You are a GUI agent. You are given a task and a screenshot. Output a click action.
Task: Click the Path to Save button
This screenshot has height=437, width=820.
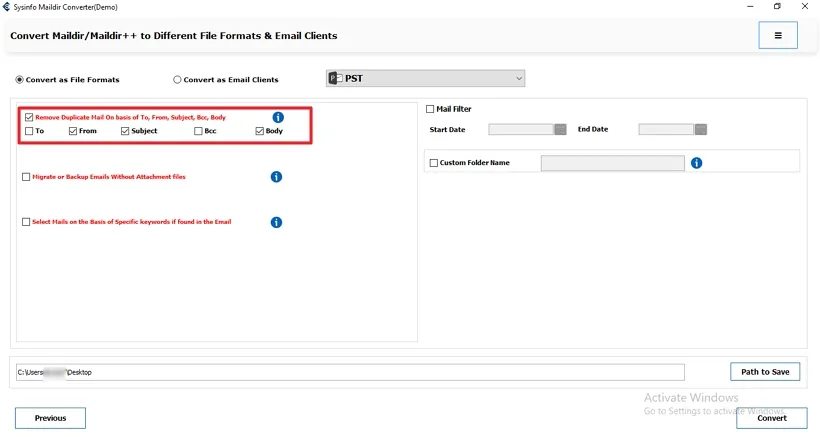[765, 372]
